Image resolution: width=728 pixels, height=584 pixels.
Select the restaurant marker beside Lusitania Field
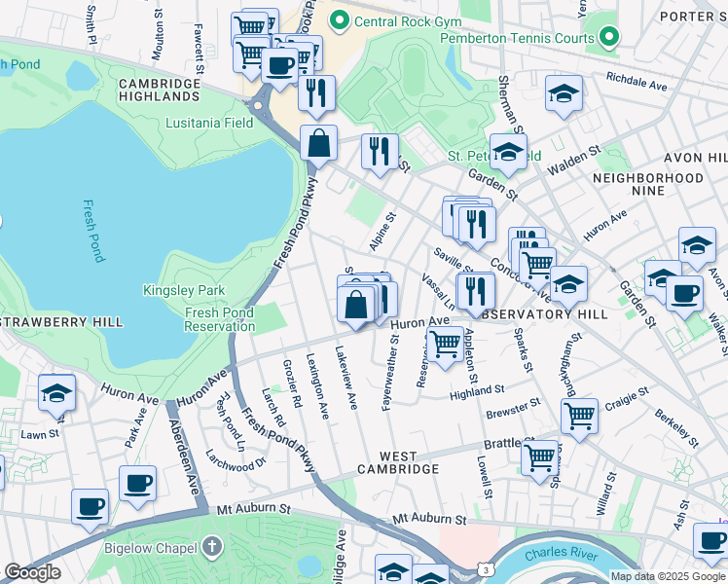pyautogui.click(x=316, y=92)
